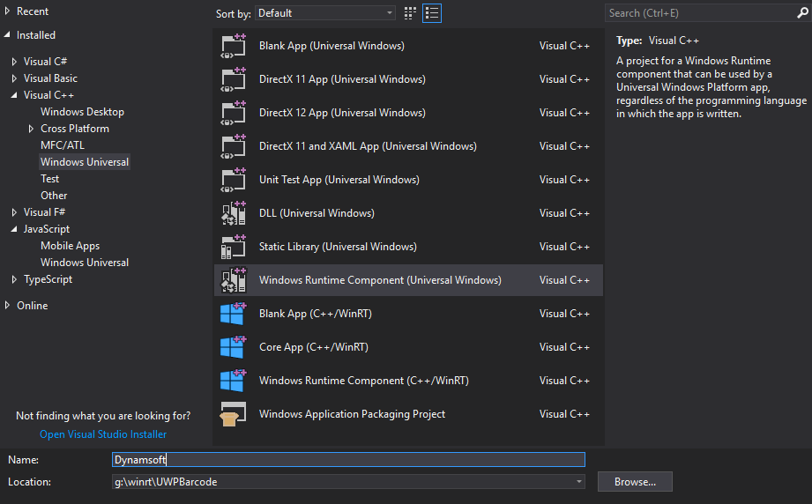Choose the Unit Test App template icon
Image resolution: width=812 pixels, height=504 pixels.
pos(234,180)
